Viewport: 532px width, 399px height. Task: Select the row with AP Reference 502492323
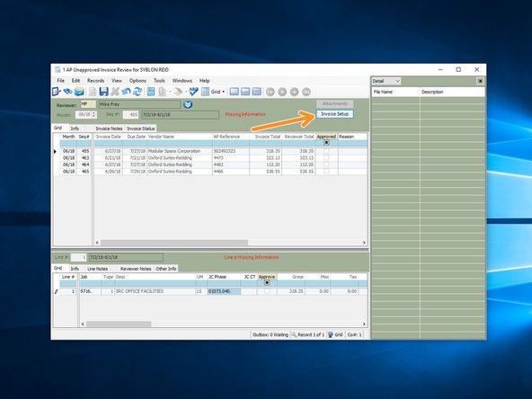coord(213,151)
